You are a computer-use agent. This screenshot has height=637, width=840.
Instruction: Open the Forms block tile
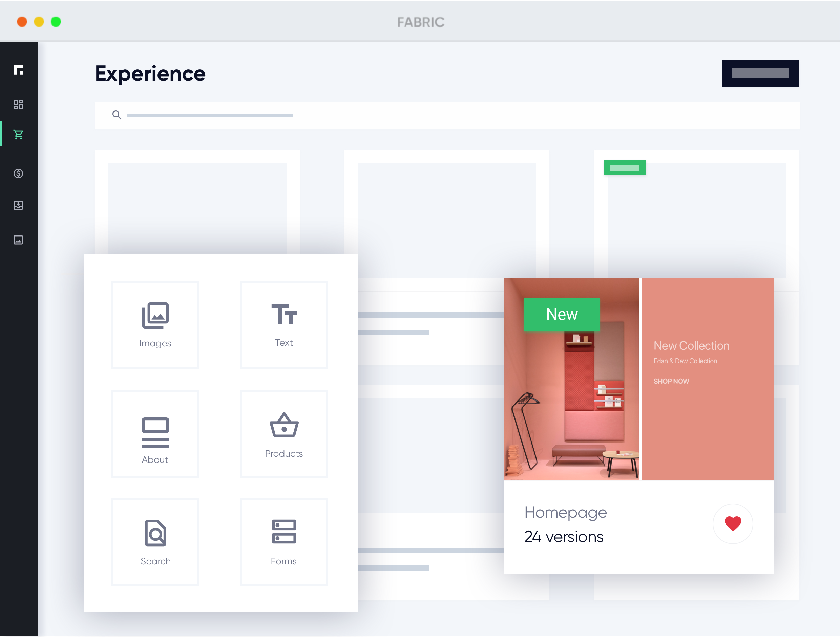284,542
